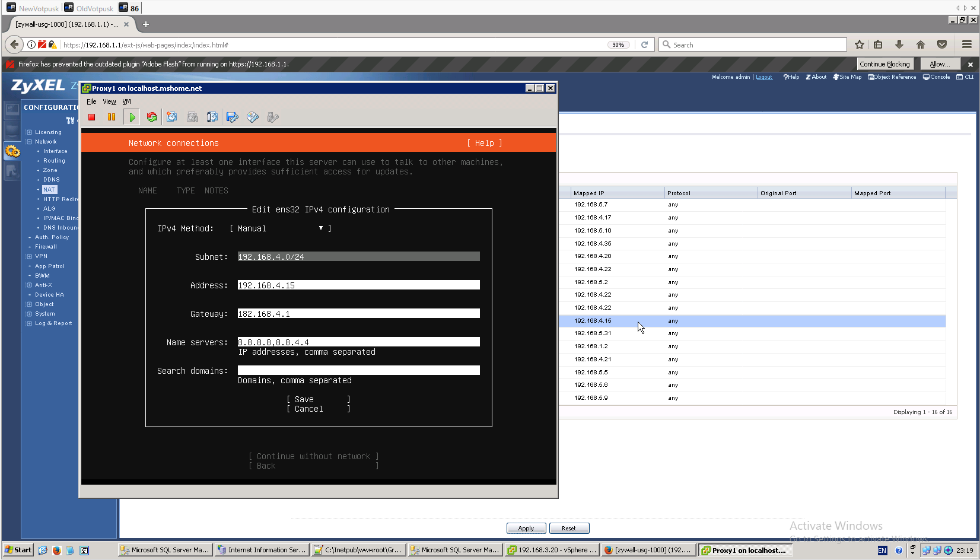This screenshot has height=560, width=980.
Task: Open Internet Information Services taskbar item
Action: coord(262,550)
